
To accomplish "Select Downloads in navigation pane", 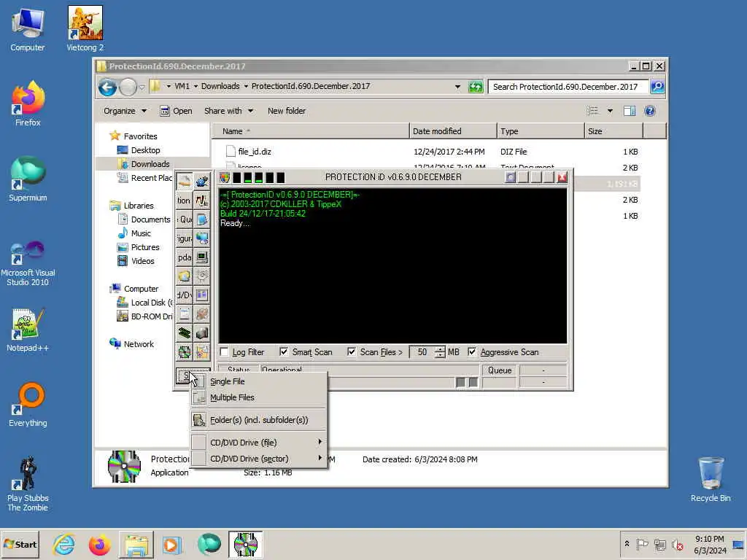I will point(150,164).
